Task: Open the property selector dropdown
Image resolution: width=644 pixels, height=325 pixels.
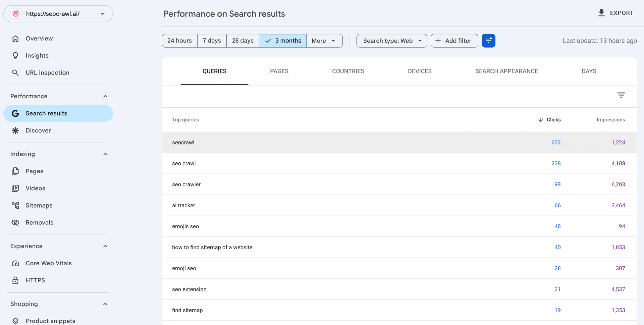Action: click(x=58, y=14)
